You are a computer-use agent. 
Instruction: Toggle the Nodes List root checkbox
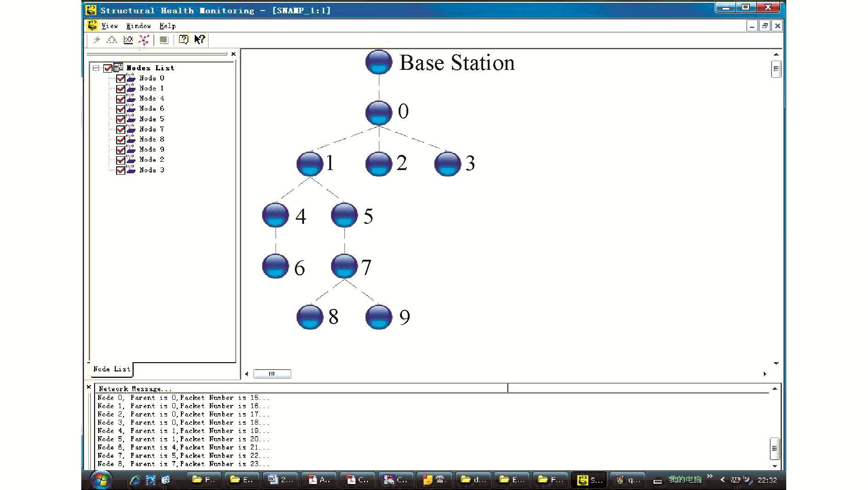pos(108,68)
